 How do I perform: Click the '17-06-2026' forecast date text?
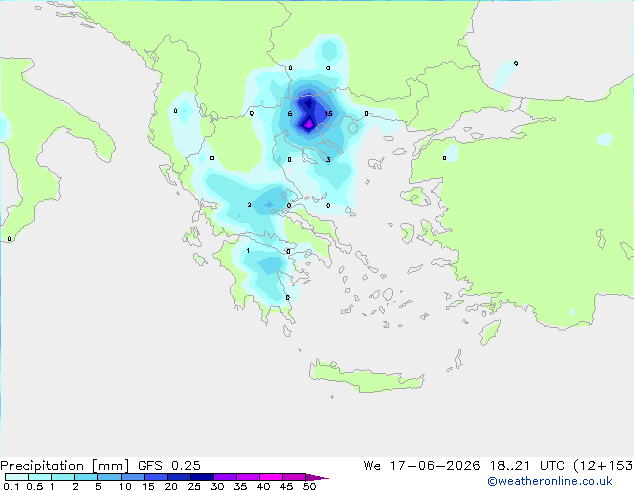pyautogui.click(x=435, y=466)
